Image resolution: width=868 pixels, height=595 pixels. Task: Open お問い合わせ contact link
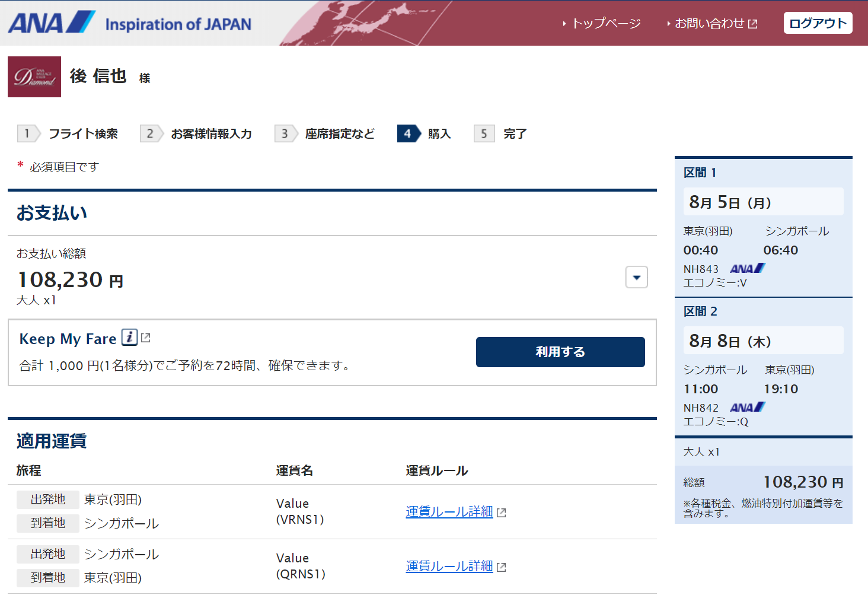point(710,23)
